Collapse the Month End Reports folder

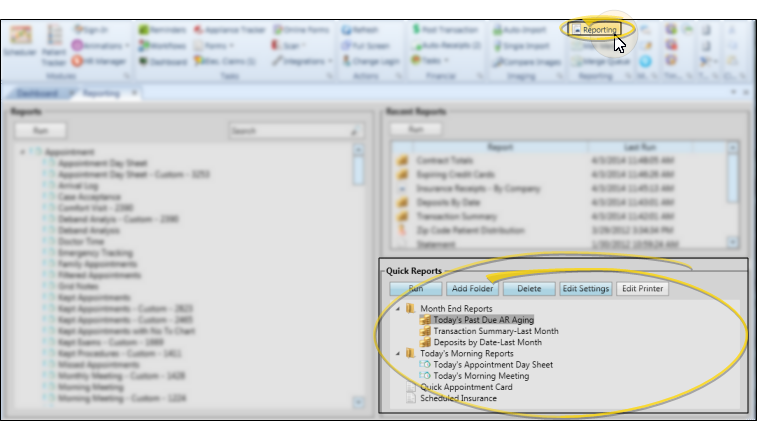click(397, 309)
